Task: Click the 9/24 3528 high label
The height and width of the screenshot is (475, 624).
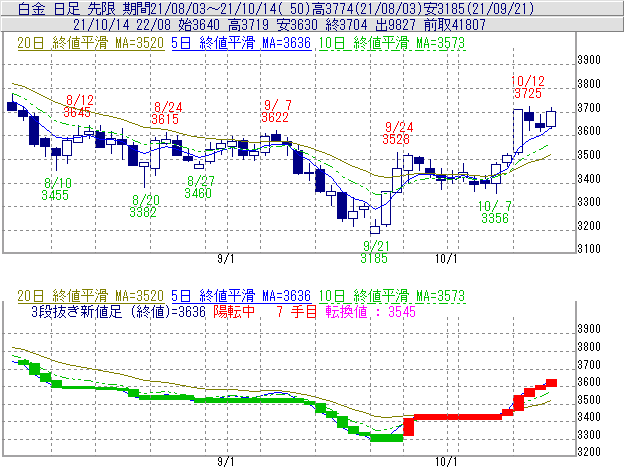Action: [398, 133]
